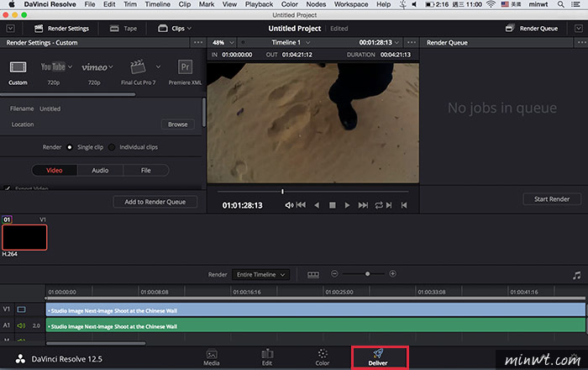
Task: Open the macOS Spotlight search icon
Action: (x=560, y=4)
